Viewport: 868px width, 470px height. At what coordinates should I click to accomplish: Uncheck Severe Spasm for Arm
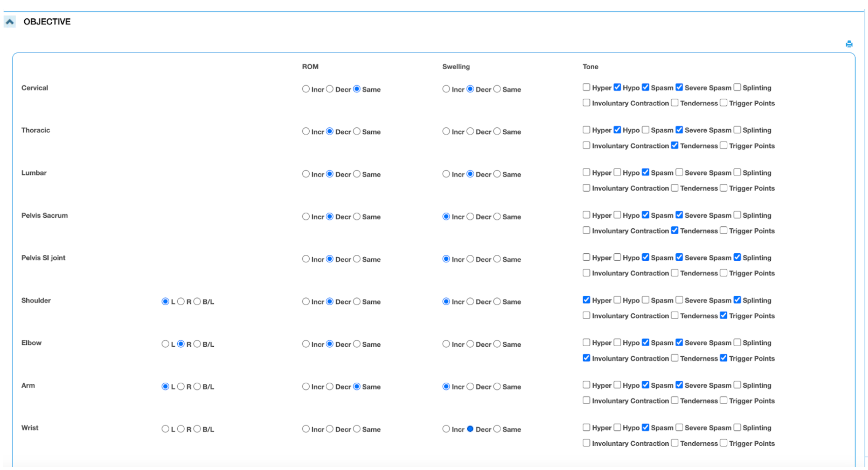[x=679, y=385]
